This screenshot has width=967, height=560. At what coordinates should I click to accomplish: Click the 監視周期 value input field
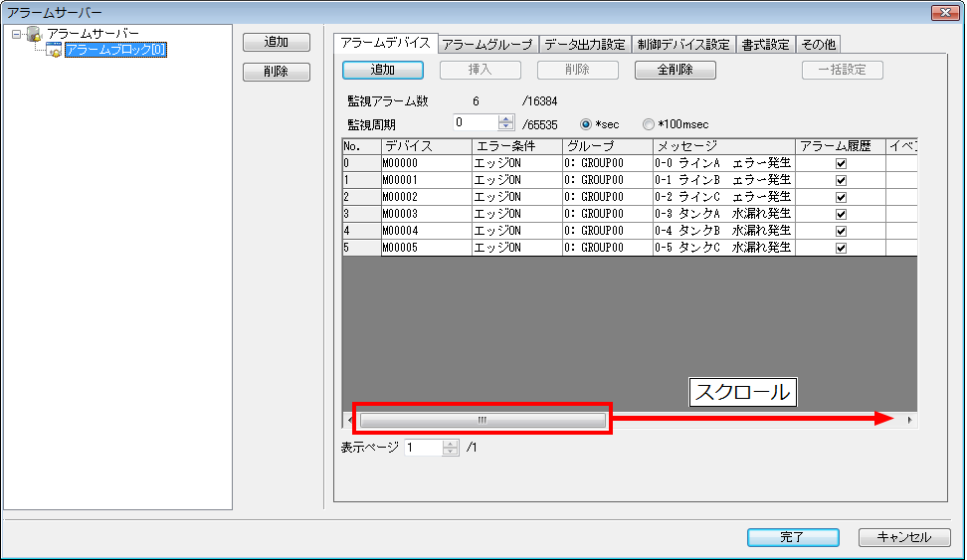475,123
